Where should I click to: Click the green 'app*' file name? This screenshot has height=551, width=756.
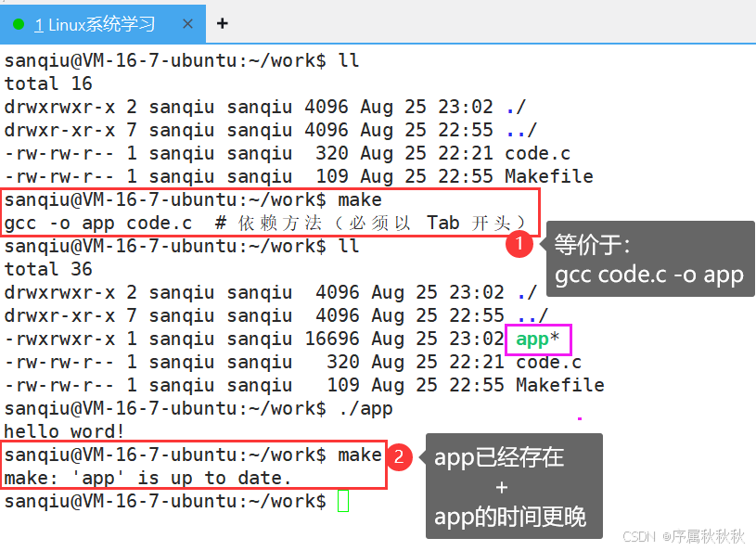(x=538, y=339)
